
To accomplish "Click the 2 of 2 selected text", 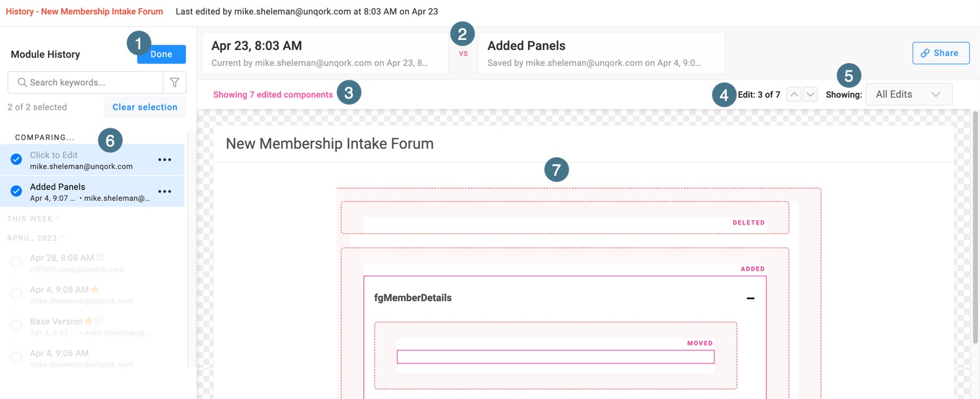I will click(37, 107).
